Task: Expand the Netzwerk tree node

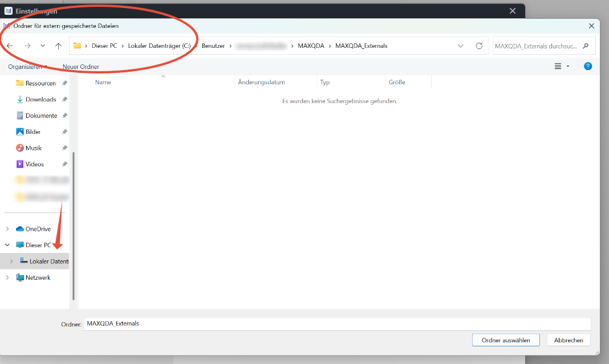Action: coord(7,277)
